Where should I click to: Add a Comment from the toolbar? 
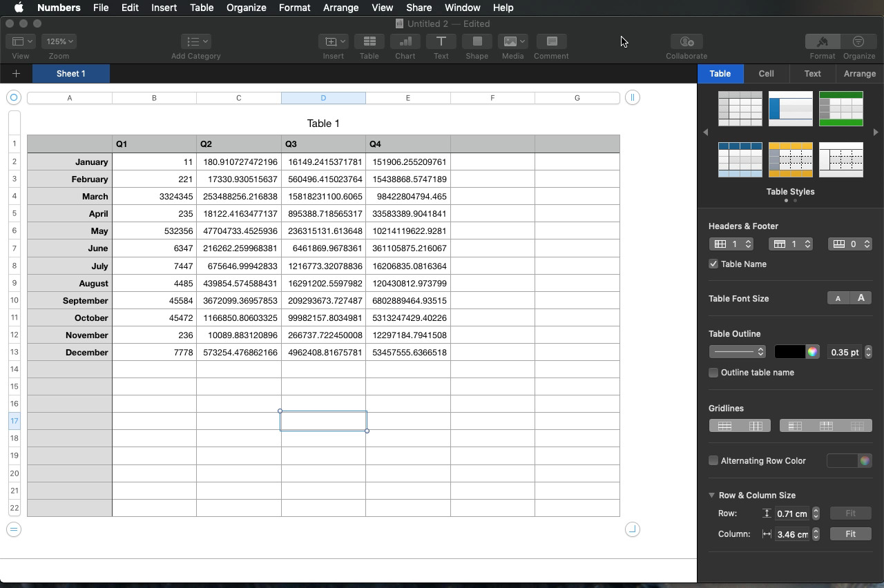(551, 41)
